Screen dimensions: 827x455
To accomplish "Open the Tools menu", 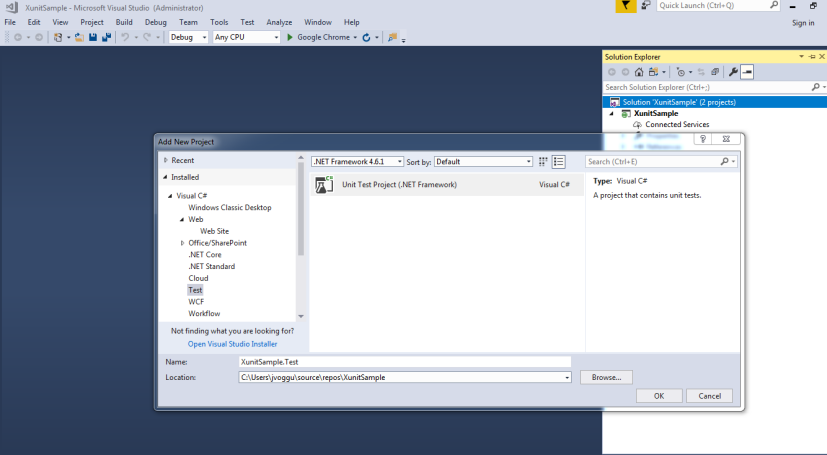I will tap(219, 22).
